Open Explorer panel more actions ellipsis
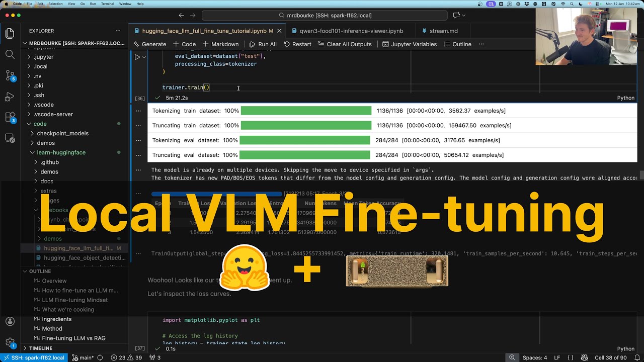 118,31
